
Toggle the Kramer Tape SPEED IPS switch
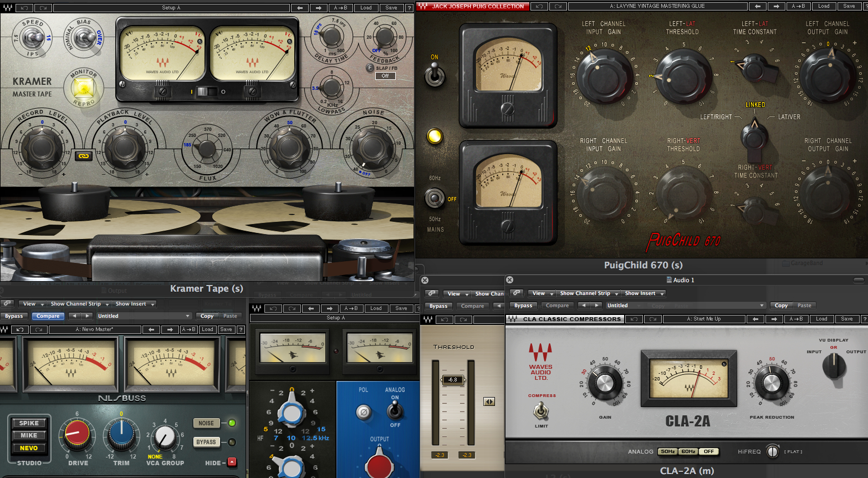point(33,38)
